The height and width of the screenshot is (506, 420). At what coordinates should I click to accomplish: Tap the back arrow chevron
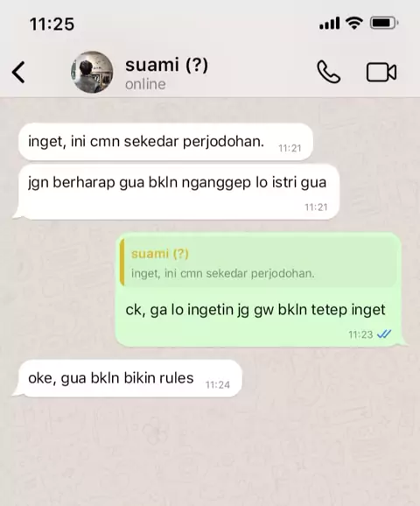(x=18, y=73)
